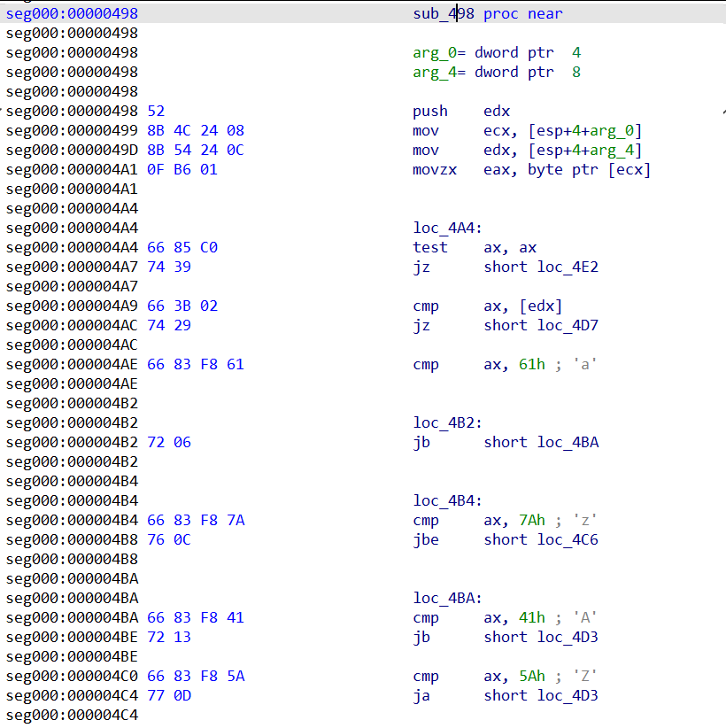This screenshot has width=726, height=728.
Task: Click address seg000:000004C4 on the last line
Action: pos(72,716)
